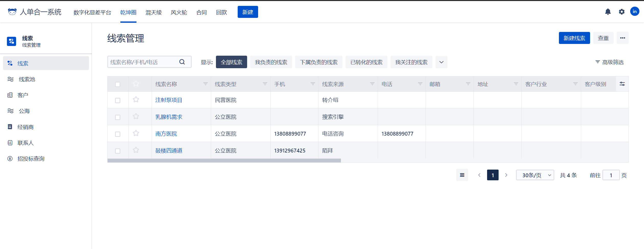Viewport: 644px width, 249px height.
Task: Open the more options ellipsis button
Action: 623,38
